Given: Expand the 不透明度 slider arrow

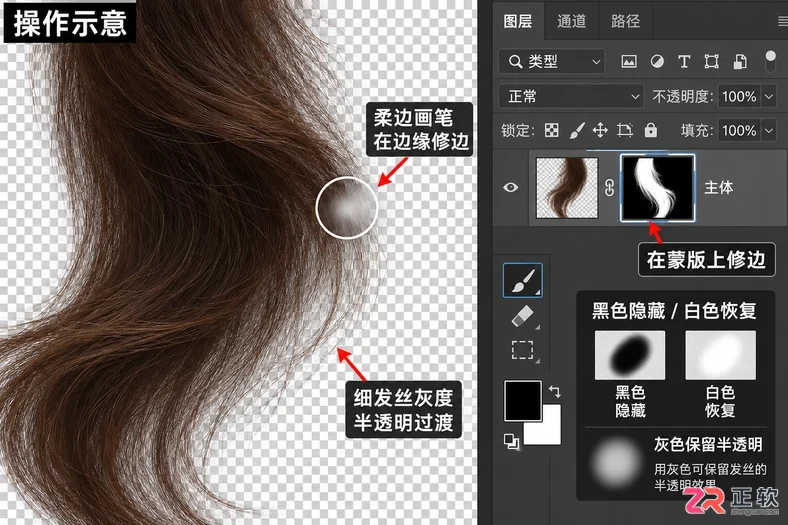Looking at the screenshot, I should pyautogui.click(x=769, y=96).
